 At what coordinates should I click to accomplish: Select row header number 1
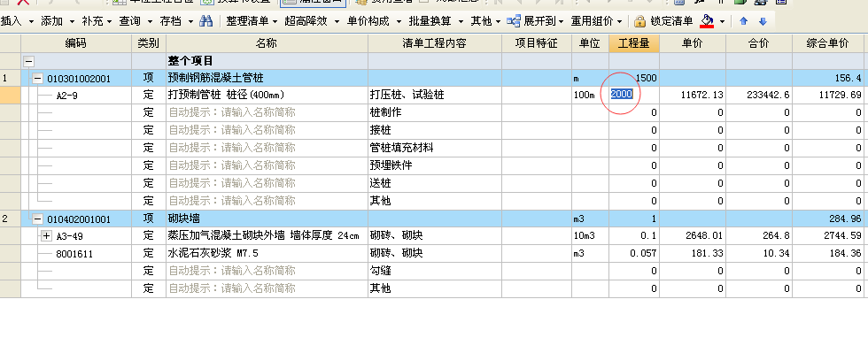pyautogui.click(x=10, y=78)
